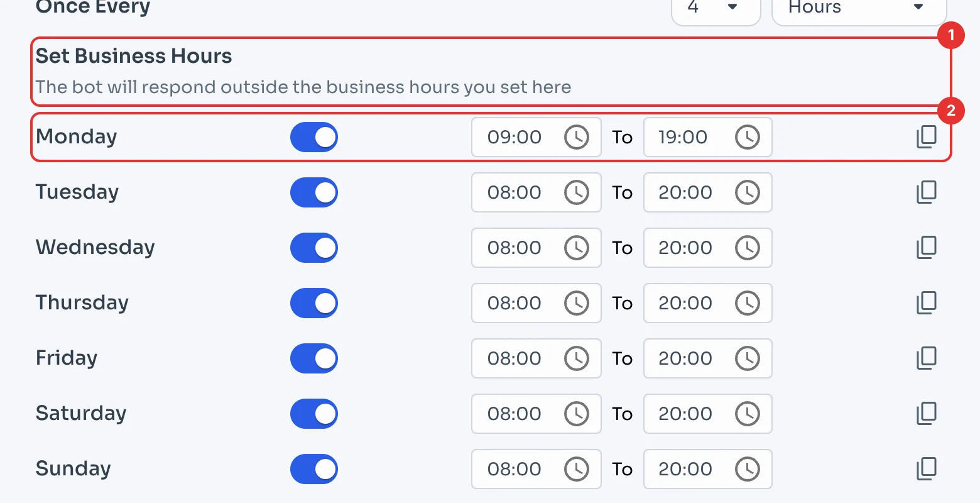This screenshot has width=980, height=503.
Task: Click the Monday day label
Action: pos(77,137)
